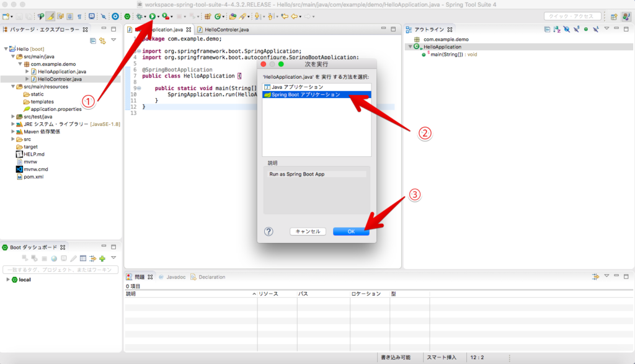The image size is (635, 364).
Task: Click Collapse All icon in Package Explorer
Action: 93,41
